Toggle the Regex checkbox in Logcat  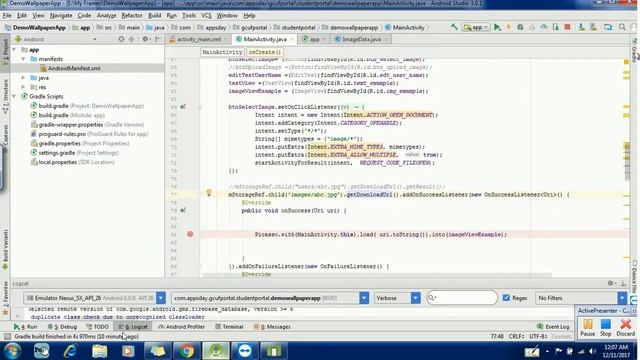pyautogui.click(x=506, y=298)
